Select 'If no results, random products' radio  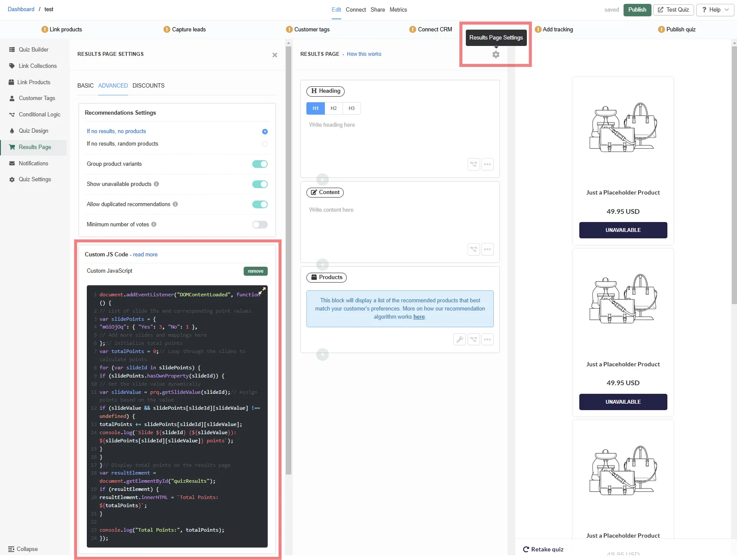pos(265,144)
